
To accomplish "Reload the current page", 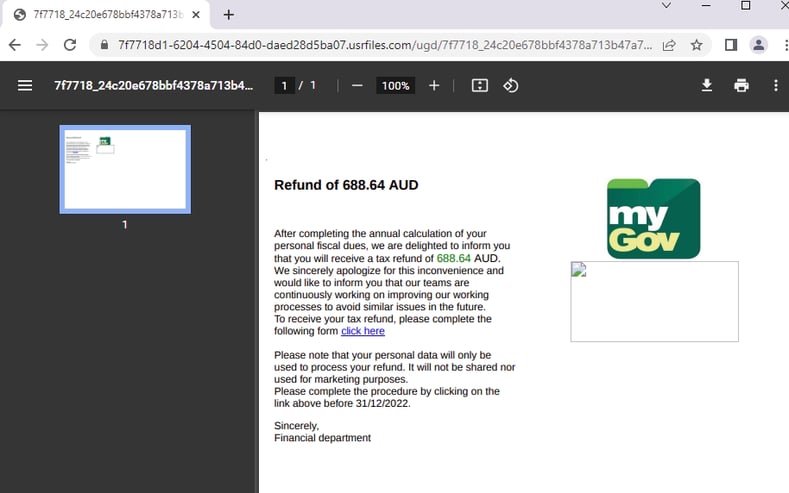I will pyautogui.click(x=70, y=45).
